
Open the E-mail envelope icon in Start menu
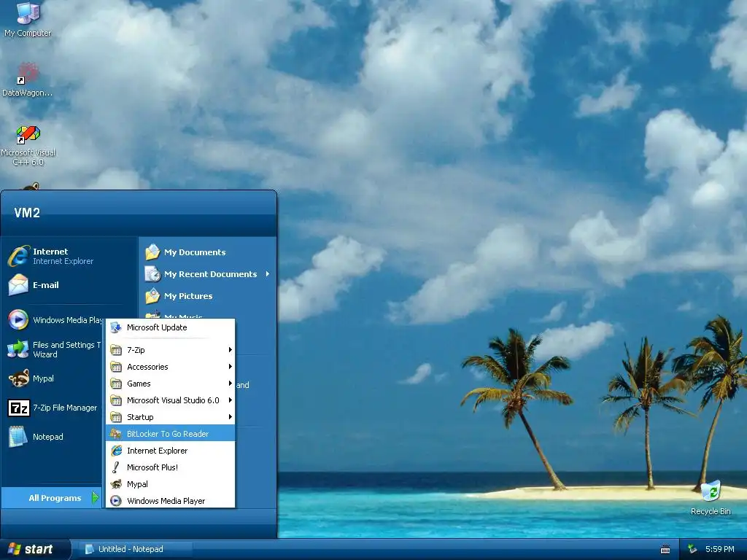click(18, 285)
